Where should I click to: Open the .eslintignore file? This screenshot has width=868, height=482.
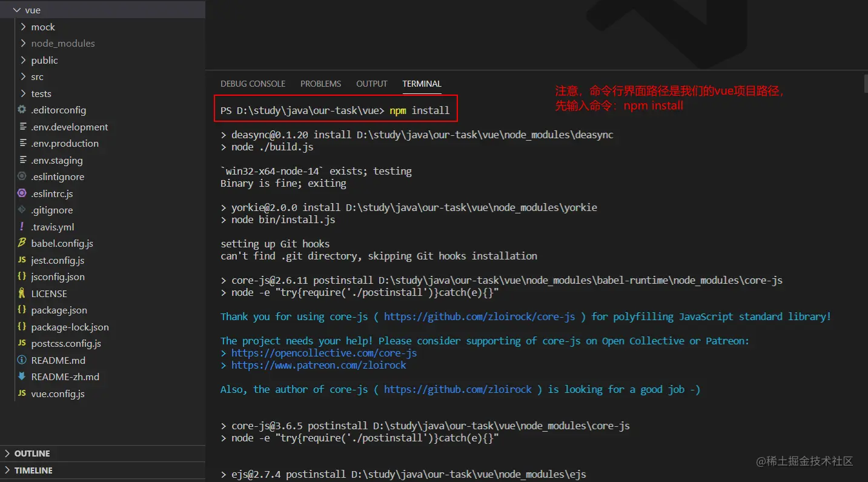(57, 176)
